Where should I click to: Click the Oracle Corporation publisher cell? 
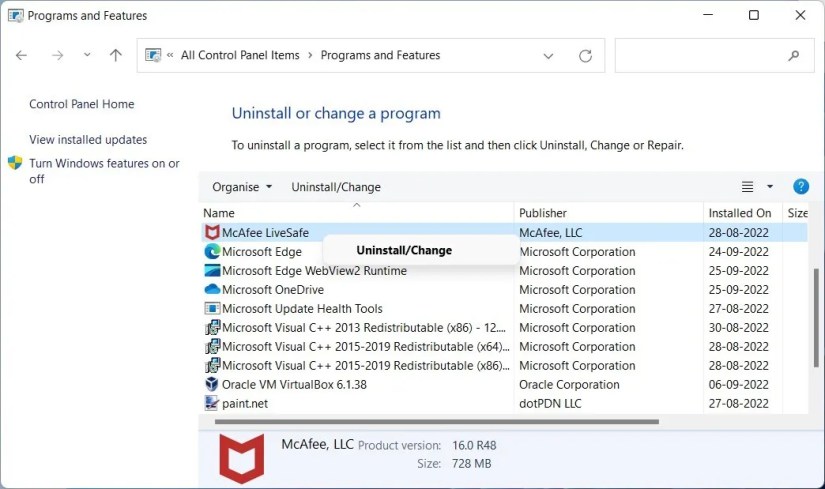coord(569,384)
